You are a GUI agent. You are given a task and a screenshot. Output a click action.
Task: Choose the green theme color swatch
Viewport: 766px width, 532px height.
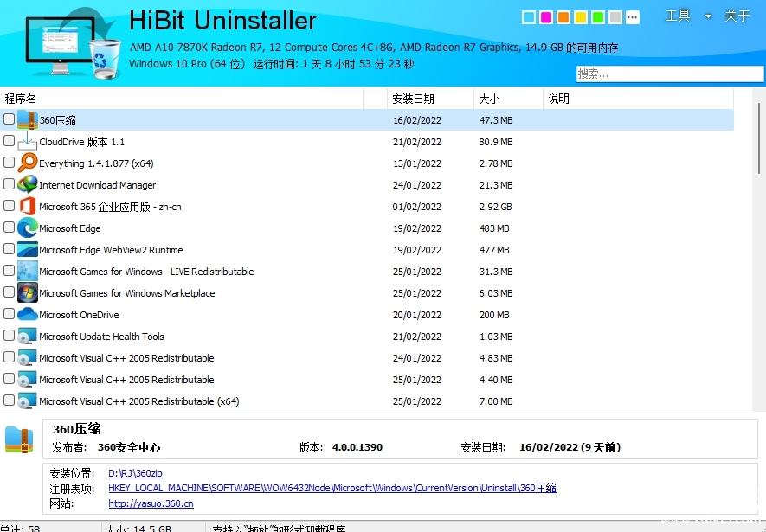598,17
